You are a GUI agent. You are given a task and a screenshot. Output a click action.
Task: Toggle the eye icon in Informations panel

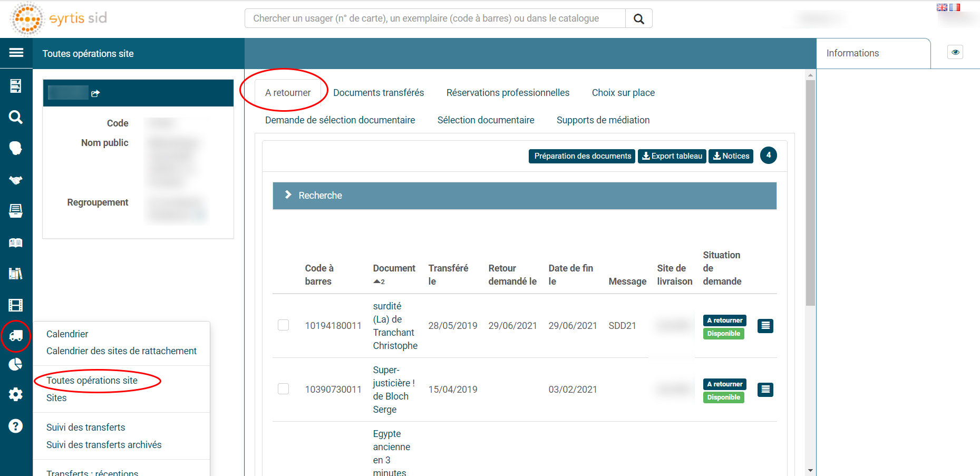(955, 52)
